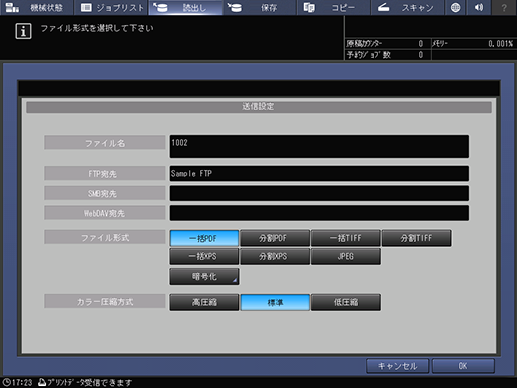Click the information icon beside the message

click(23, 31)
